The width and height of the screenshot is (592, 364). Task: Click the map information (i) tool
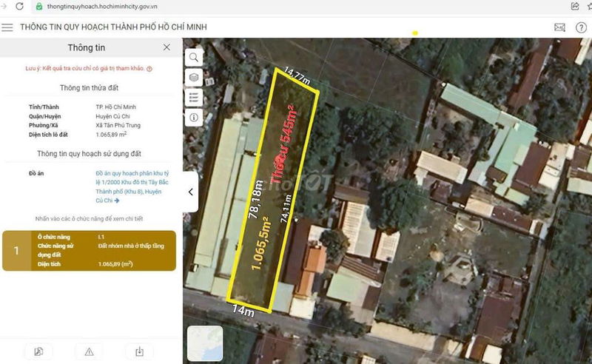(194, 117)
